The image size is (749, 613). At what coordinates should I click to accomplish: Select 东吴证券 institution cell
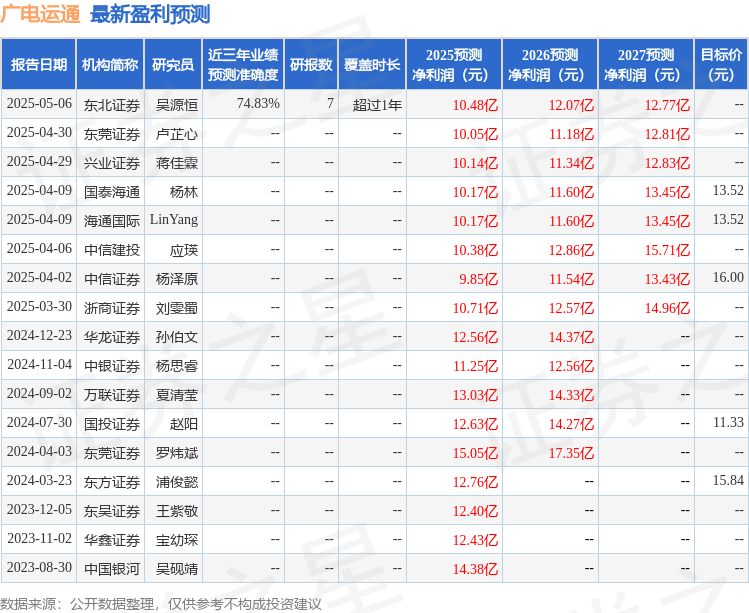tap(112, 511)
